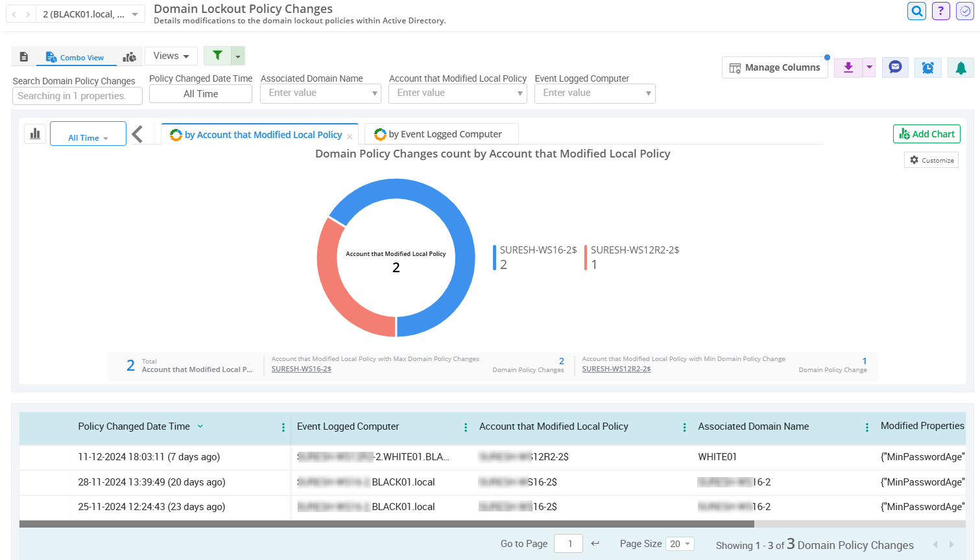
Task: Click the search magnifier icon at top right
Action: click(916, 11)
